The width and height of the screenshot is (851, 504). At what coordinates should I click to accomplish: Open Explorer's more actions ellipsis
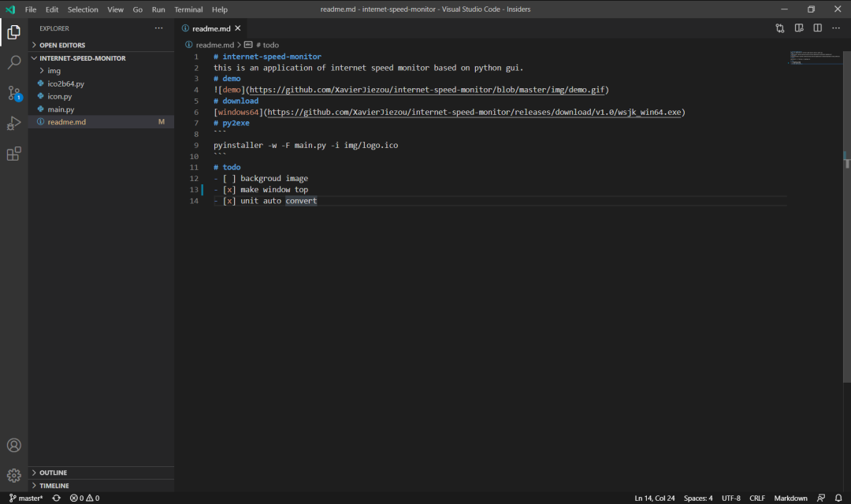point(158,28)
